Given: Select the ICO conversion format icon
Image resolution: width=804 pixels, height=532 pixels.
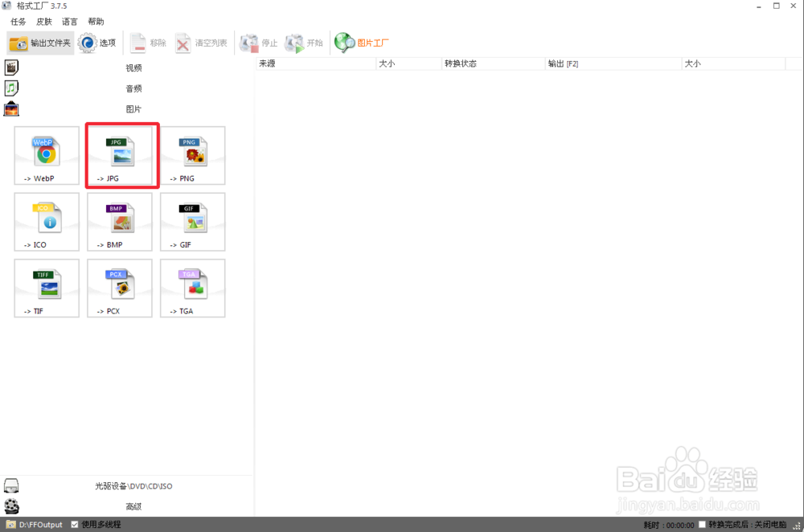Looking at the screenshot, I should pyautogui.click(x=47, y=222).
